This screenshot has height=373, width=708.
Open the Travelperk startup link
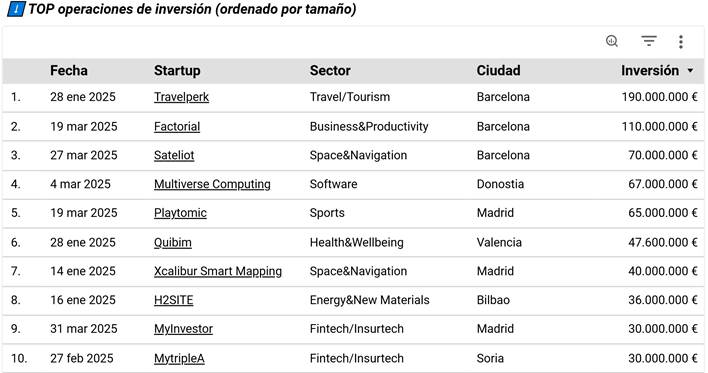[182, 97]
